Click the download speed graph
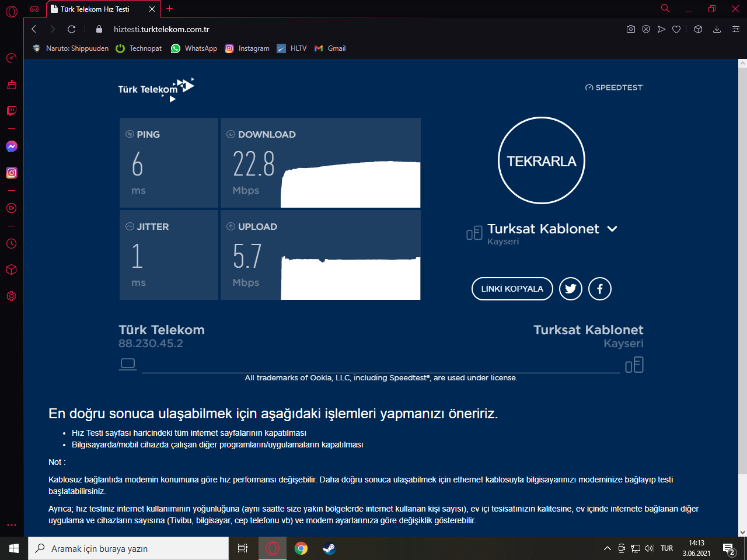Image resolution: width=747 pixels, height=560 pixels. coord(350,184)
